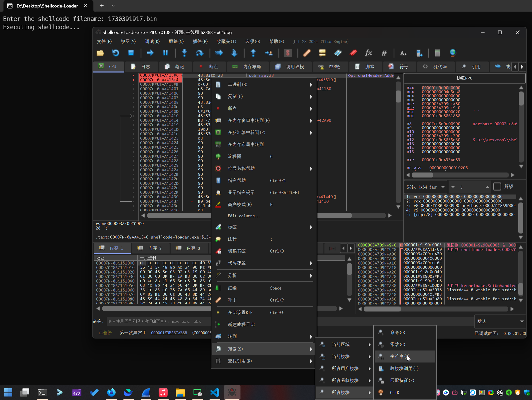Switch to the 内存 2 dump tab
The image size is (532, 400).
click(151, 248)
